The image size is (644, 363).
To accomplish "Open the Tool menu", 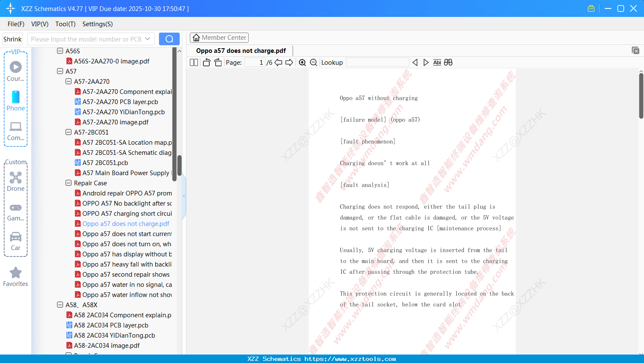I will (x=66, y=24).
